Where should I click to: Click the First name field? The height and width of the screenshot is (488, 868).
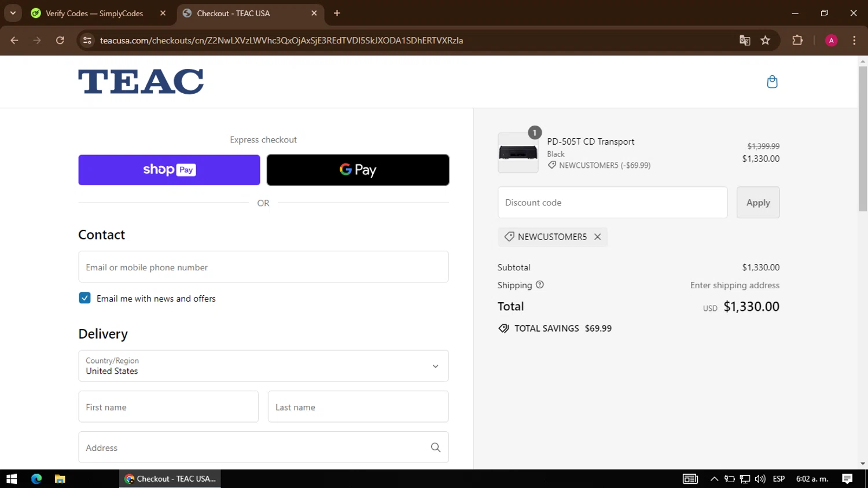pyautogui.click(x=168, y=407)
